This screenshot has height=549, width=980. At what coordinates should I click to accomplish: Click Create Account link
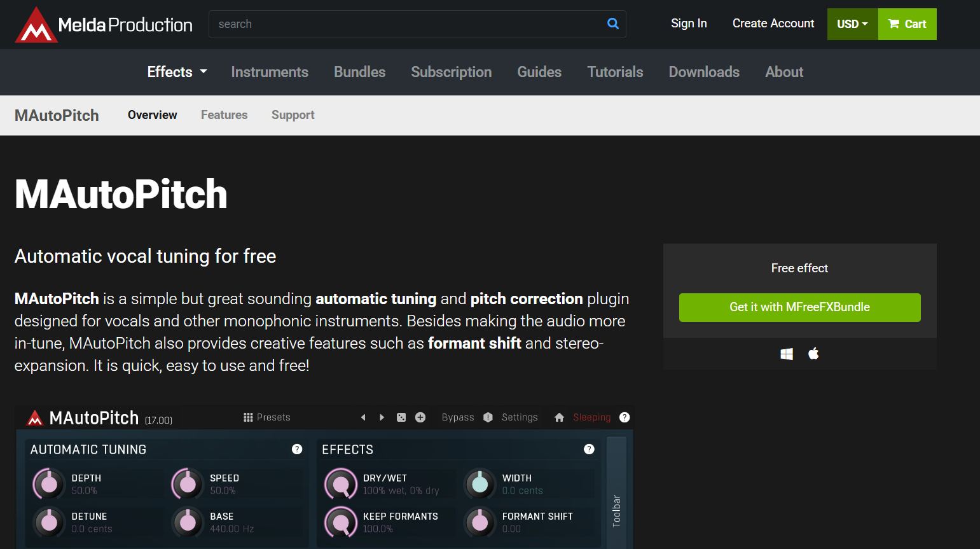773,24
